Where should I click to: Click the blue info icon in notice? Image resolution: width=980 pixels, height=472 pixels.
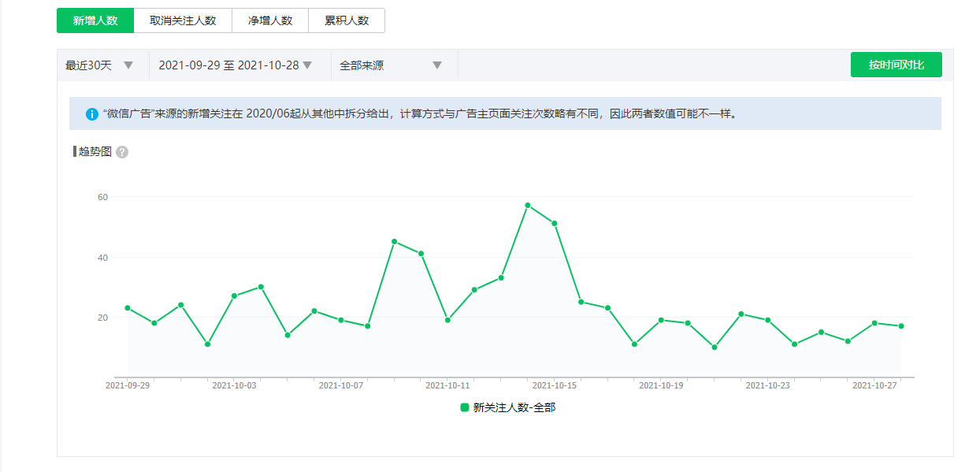(x=92, y=114)
